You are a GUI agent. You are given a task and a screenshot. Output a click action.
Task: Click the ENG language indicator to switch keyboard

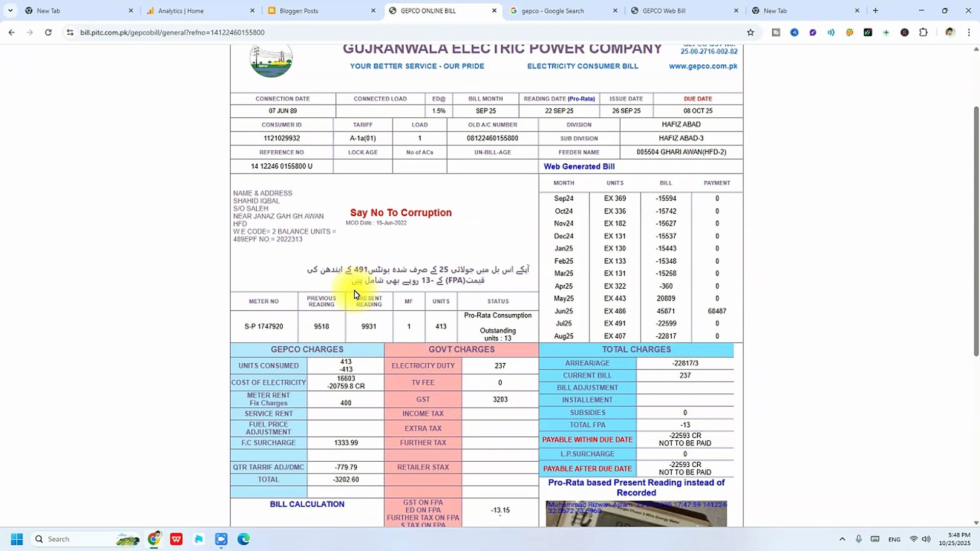(x=894, y=539)
